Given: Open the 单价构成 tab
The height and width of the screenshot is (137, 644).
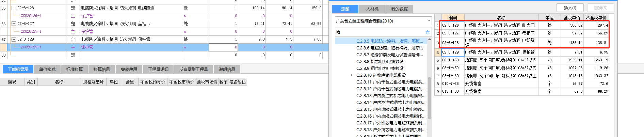Looking at the screenshot, I should pyautogui.click(x=47, y=69).
